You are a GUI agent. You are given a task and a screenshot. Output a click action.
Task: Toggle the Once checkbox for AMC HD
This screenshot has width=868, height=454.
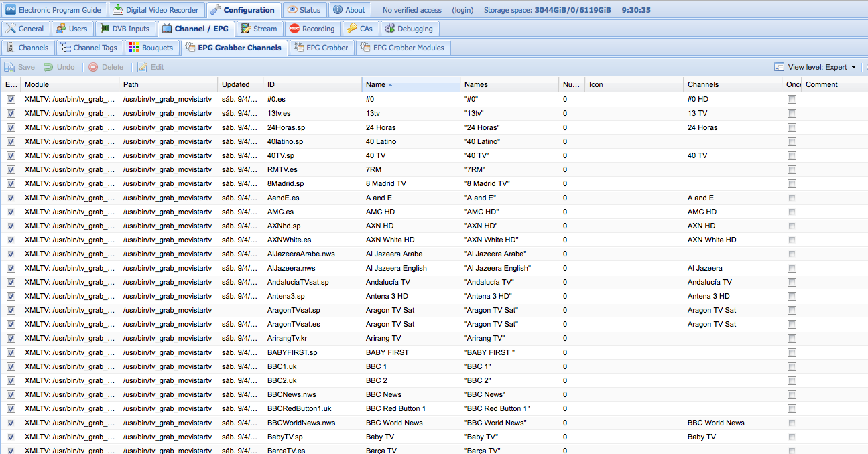(x=792, y=212)
